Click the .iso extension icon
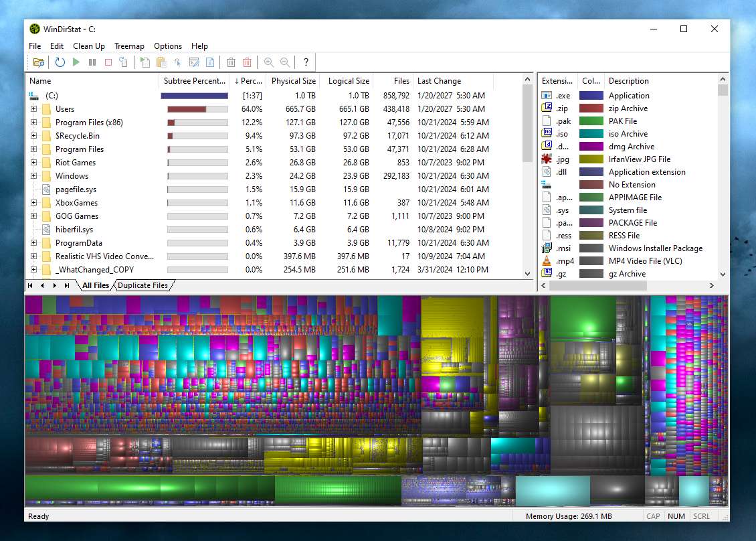The height and width of the screenshot is (541, 756). [547, 134]
